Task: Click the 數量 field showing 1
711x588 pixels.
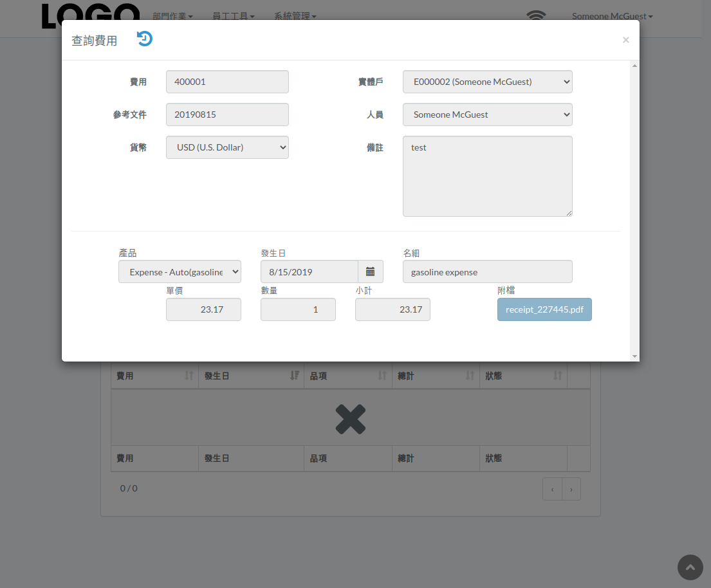Action: click(298, 309)
